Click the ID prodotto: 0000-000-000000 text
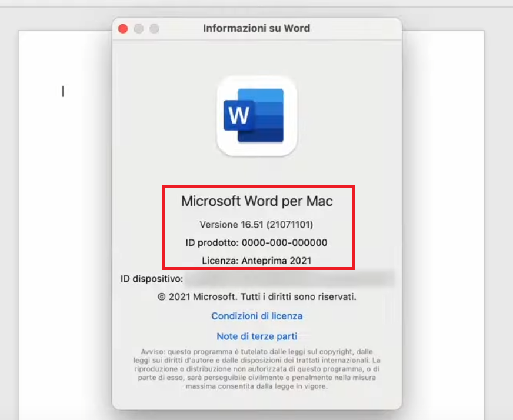The height and width of the screenshot is (420, 513). click(256, 243)
